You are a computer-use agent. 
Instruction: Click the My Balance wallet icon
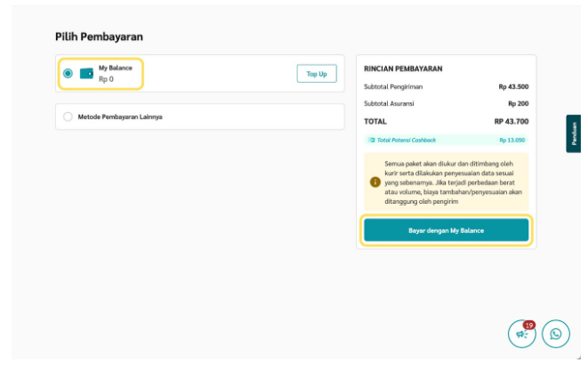tap(86, 74)
